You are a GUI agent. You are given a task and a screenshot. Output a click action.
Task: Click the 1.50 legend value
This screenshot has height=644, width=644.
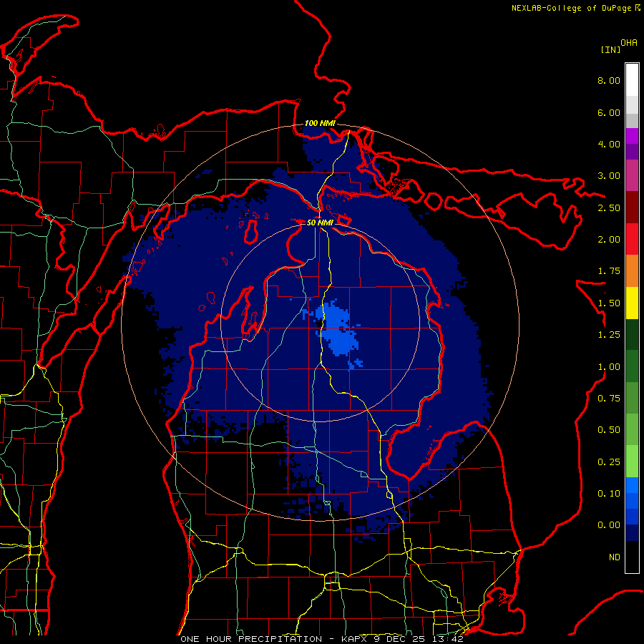(609, 303)
